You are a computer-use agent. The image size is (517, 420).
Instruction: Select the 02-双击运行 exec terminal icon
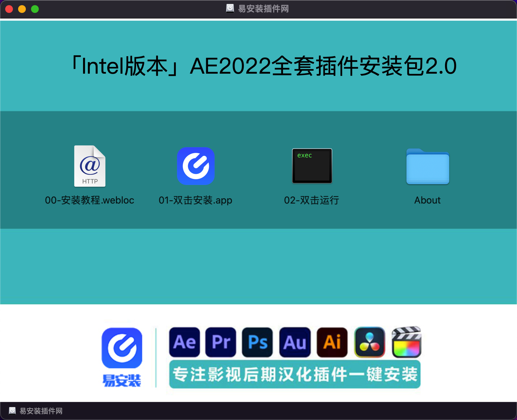coord(312,166)
